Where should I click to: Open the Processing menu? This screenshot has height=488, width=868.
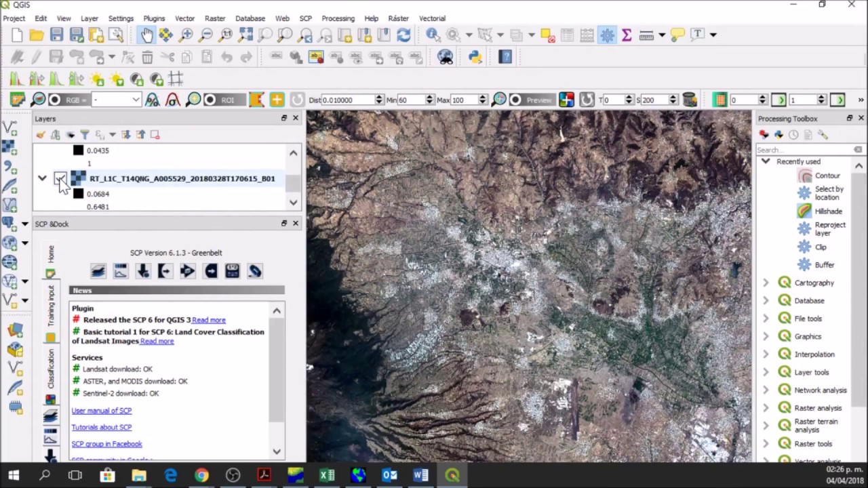click(338, 18)
